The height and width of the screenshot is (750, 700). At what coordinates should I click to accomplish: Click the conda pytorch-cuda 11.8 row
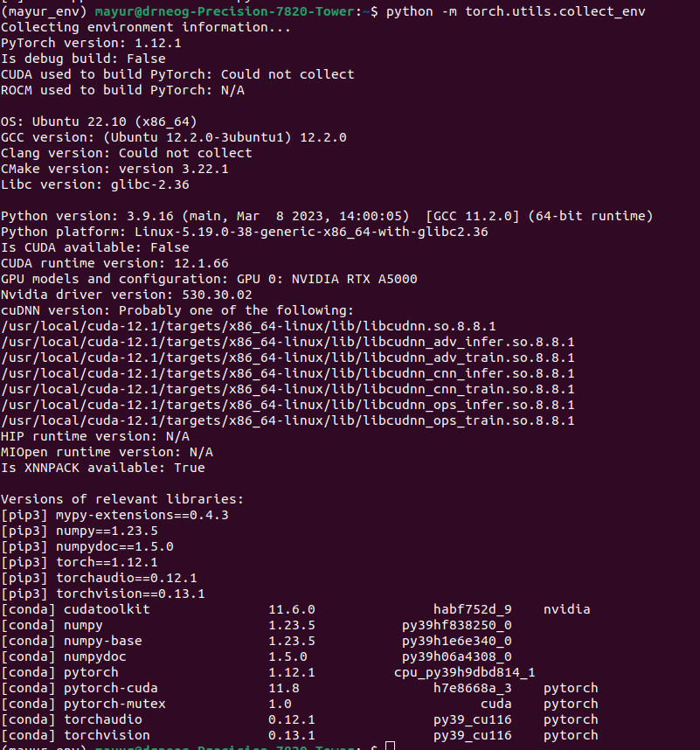300,688
